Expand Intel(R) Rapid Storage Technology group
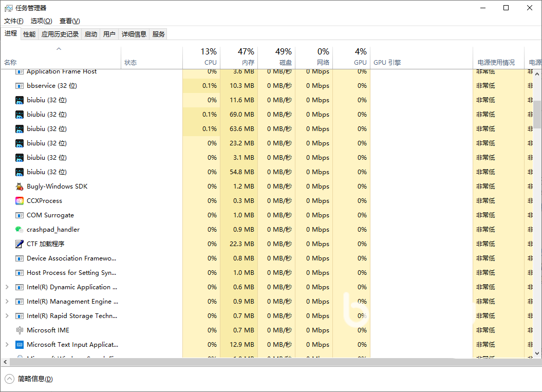 click(x=7, y=315)
